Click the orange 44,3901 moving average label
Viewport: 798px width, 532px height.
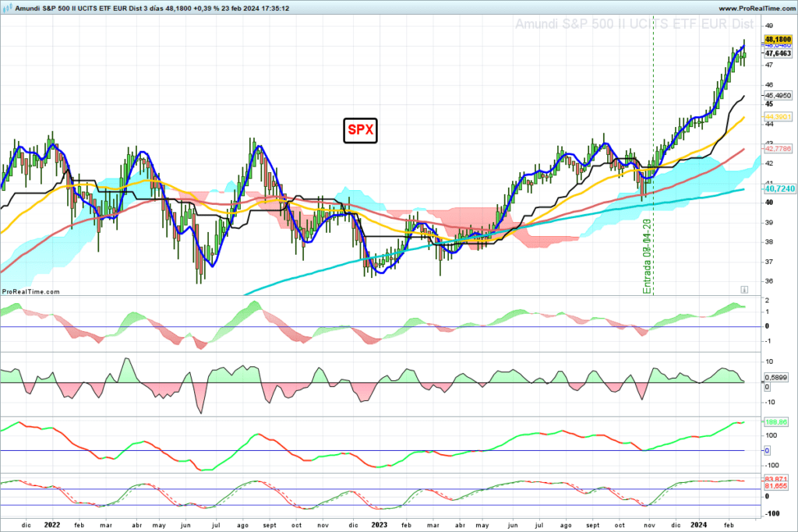tap(779, 117)
